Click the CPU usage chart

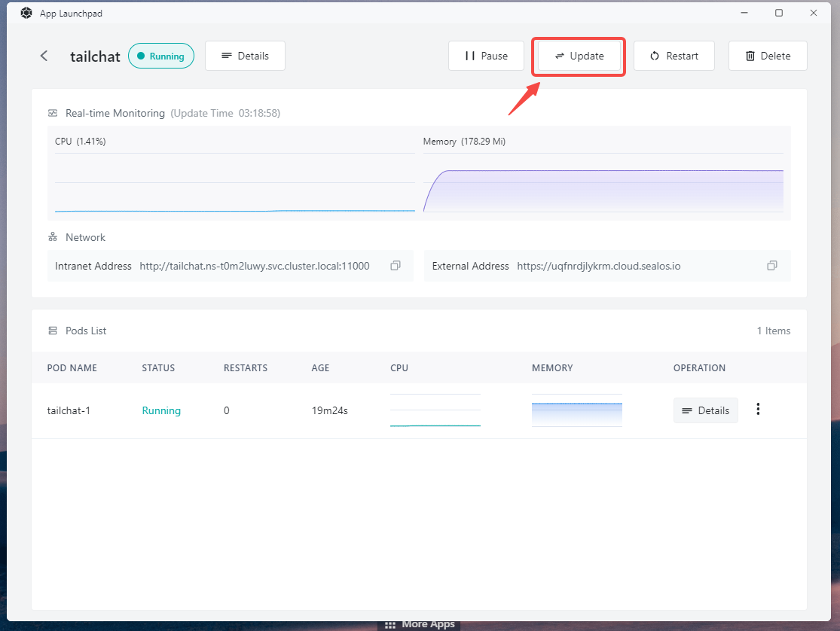click(234, 183)
